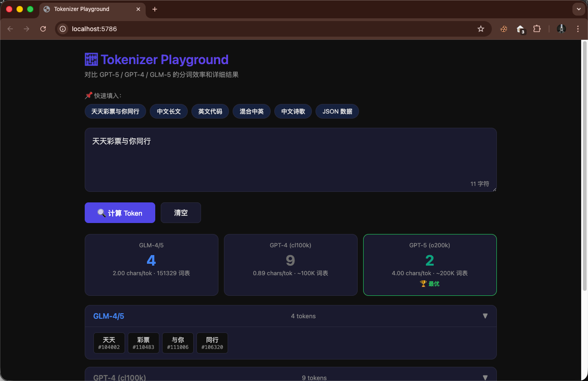
Task: Focus the localhost:5786 address bar
Action: 272,29
